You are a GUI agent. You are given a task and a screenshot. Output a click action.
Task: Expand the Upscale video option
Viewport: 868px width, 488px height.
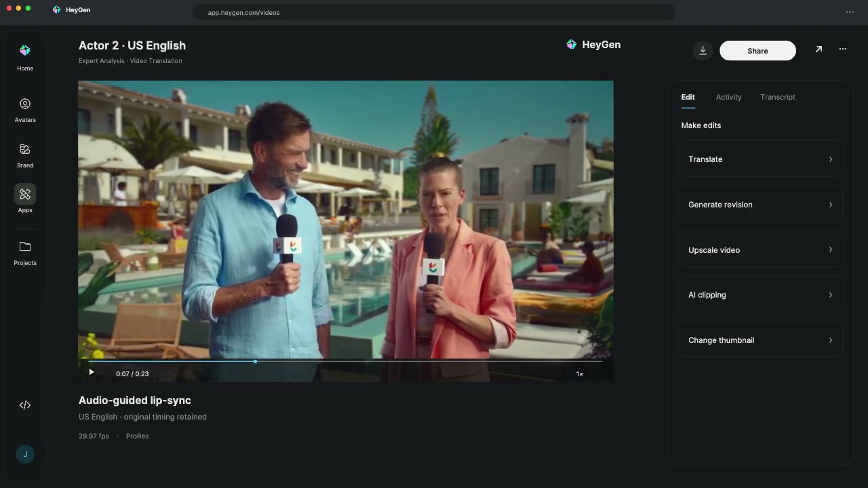pyautogui.click(x=760, y=250)
